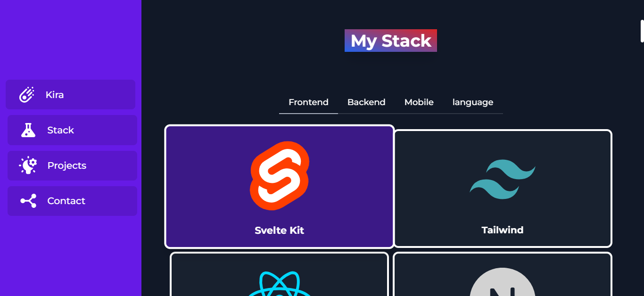Click the Tailwind wave logo
Screen dimensions: 644x296
tap(503, 180)
